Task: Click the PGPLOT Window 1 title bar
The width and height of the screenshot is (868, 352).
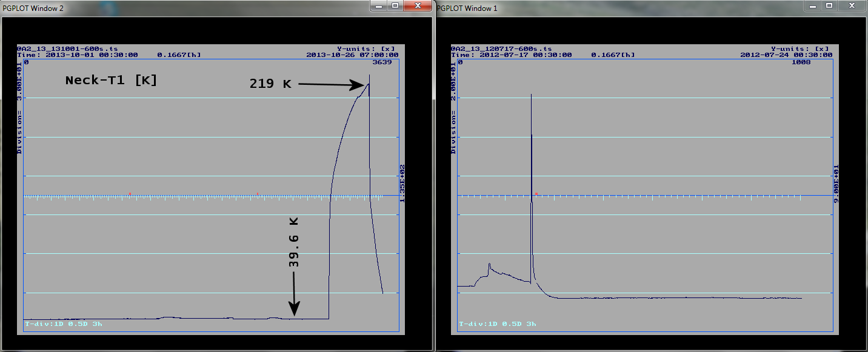Action: pos(606,7)
